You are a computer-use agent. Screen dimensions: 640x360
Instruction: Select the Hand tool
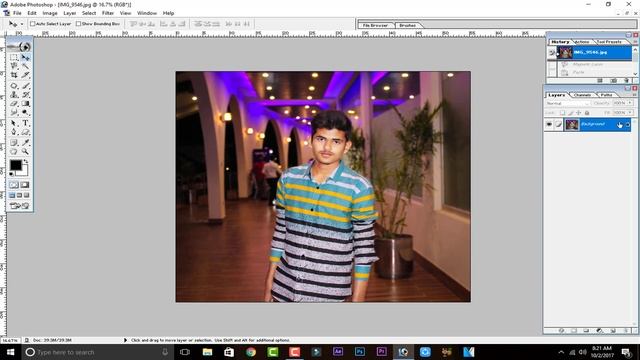pos(13,151)
